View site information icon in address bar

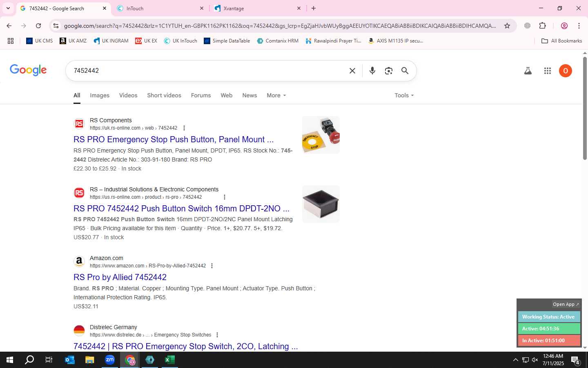[x=56, y=26]
